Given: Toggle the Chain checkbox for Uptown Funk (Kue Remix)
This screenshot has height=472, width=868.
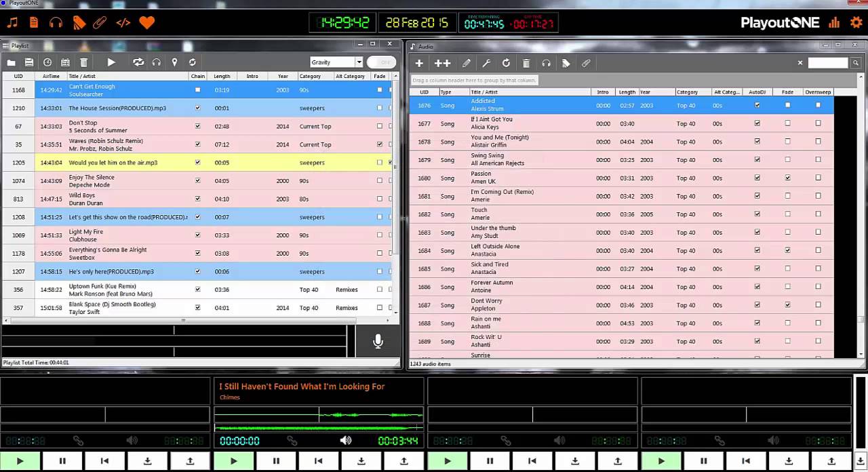Looking at the screenshot, I should pyautogui.click(x=197, y=290).
